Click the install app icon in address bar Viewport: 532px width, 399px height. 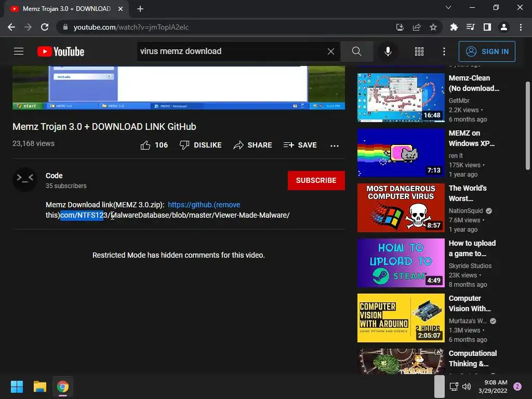click(400, 27)
